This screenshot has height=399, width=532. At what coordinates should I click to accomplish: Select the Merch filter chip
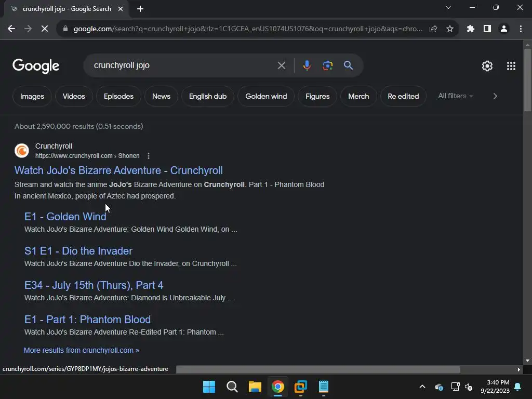[x=358, y=96]
